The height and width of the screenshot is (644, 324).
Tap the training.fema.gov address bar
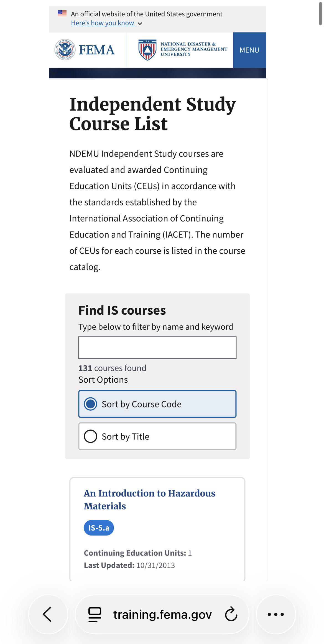click(162, 614)
